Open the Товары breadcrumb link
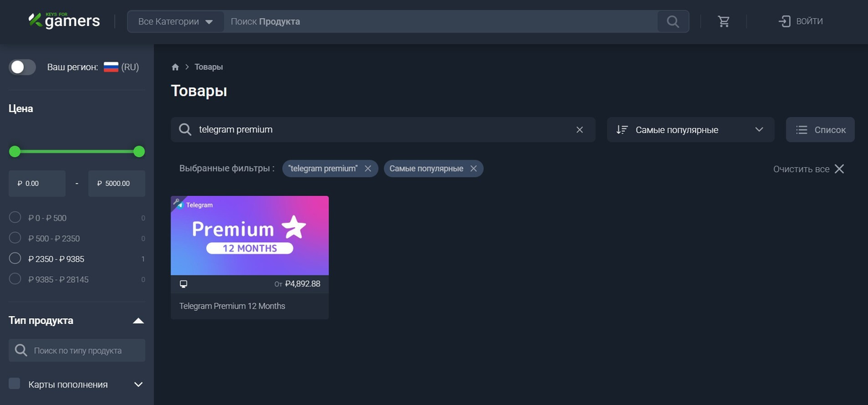Viewport: 868px width, 405px height. (x=208, y=67)
